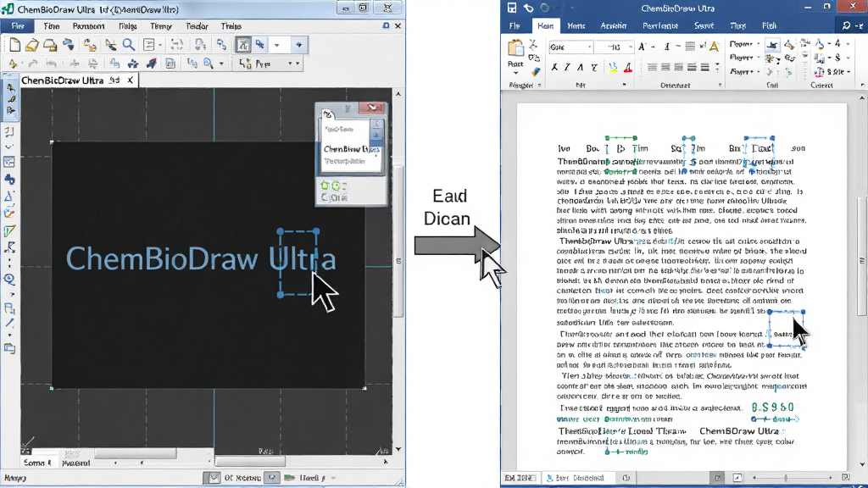This screenshot has height=488, width=868.
Task: Click the rocket icon in ChemBioDraw second toolbar row
Action: 151,64
